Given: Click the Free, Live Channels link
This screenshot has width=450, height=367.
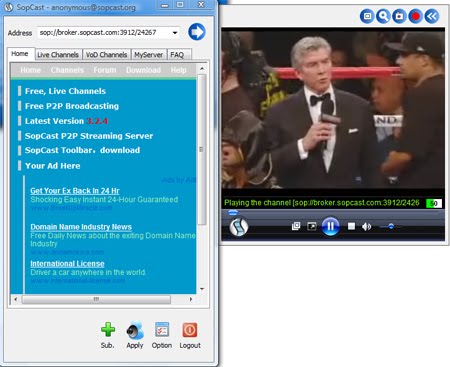Looking at the screenshot, I should pyautogui.click(x=65, y=91).
